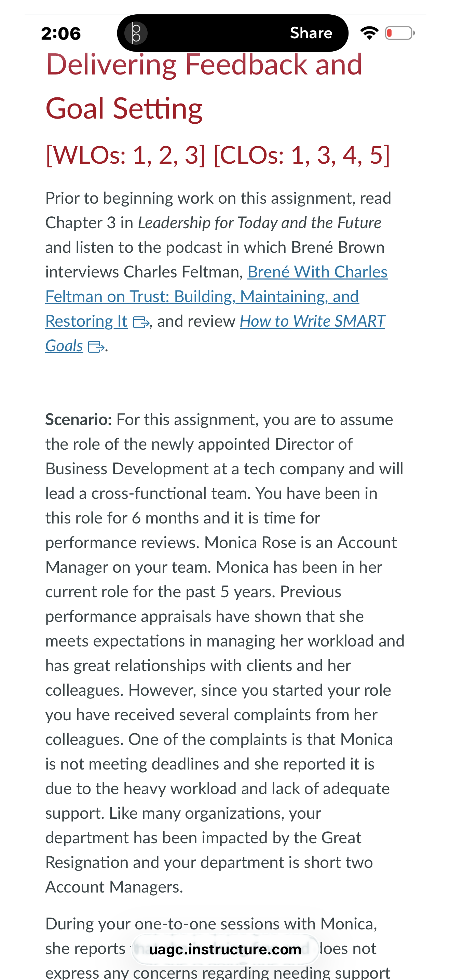Tap the circular app icon in Dynamic Island

(x=136, y=33)
